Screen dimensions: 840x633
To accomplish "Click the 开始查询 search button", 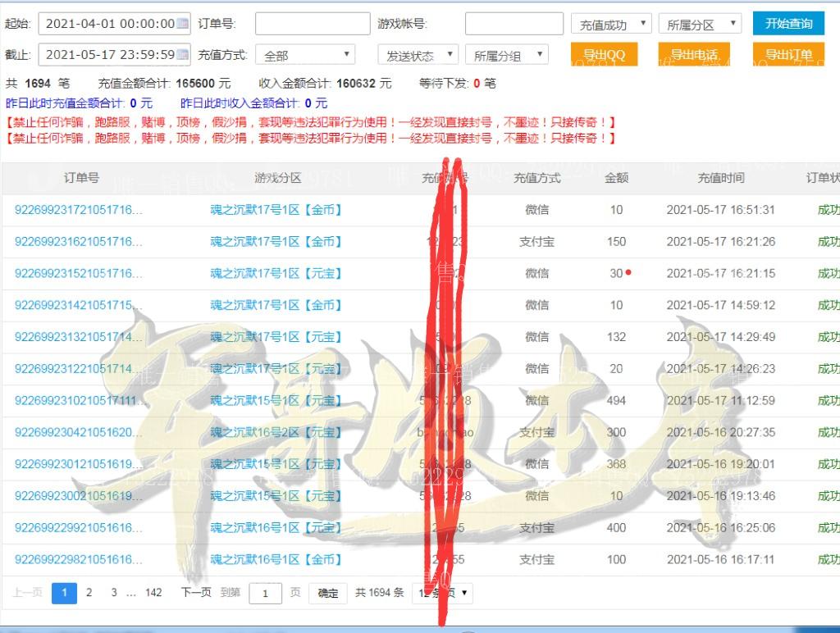I will point(787,24).
